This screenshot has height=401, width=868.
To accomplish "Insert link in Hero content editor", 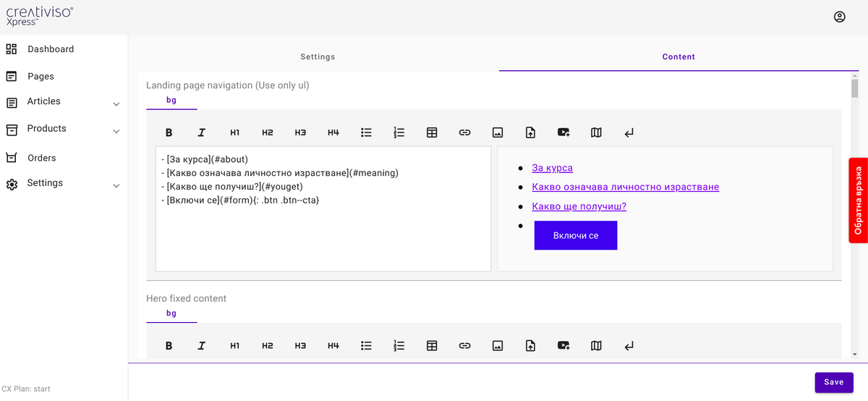I will click(x=465, y=346).
